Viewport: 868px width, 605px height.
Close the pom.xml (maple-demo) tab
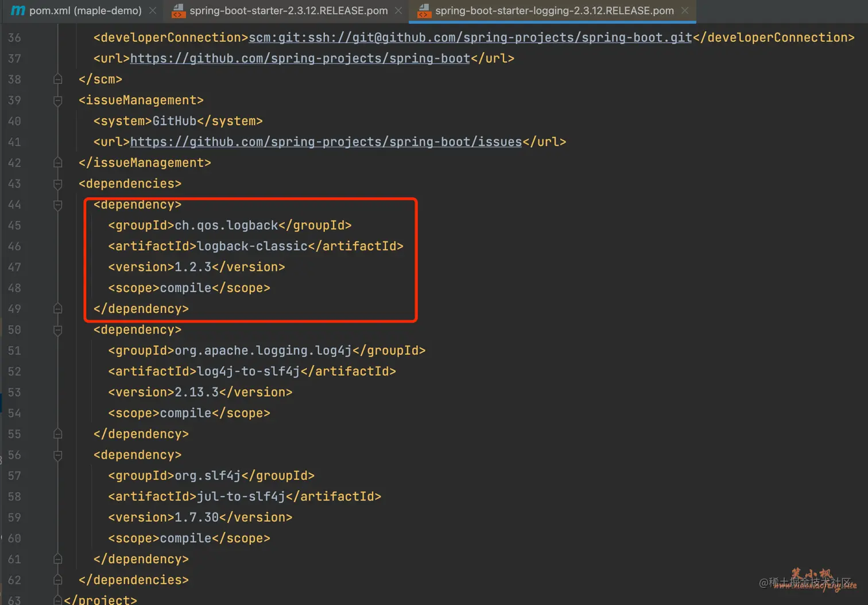tap(153, 10)
